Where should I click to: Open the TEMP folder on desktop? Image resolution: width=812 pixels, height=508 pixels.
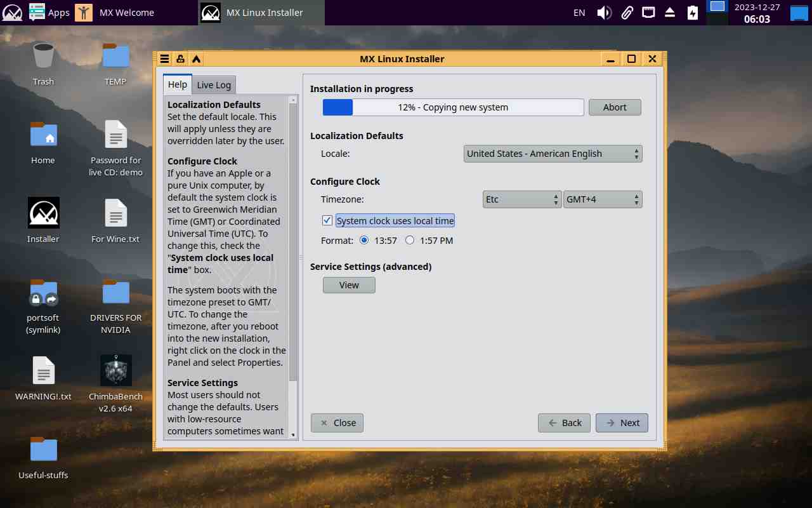click(x=115, y=63)
